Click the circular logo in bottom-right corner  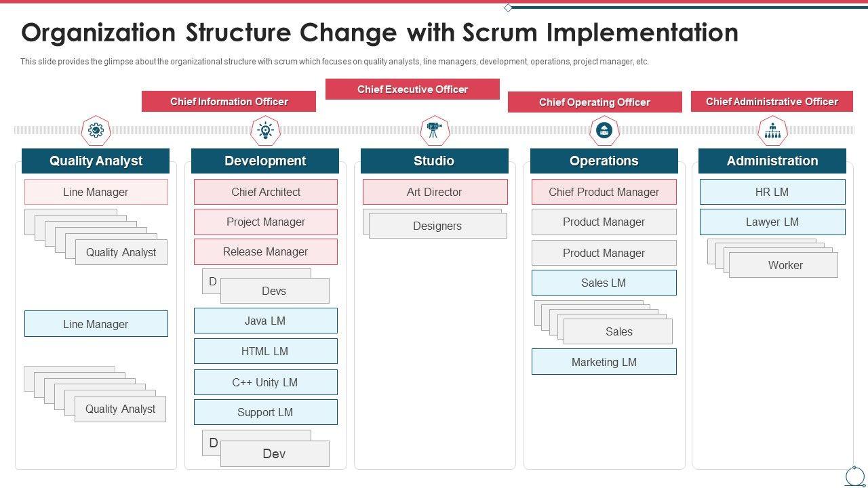tap(855, 476)
